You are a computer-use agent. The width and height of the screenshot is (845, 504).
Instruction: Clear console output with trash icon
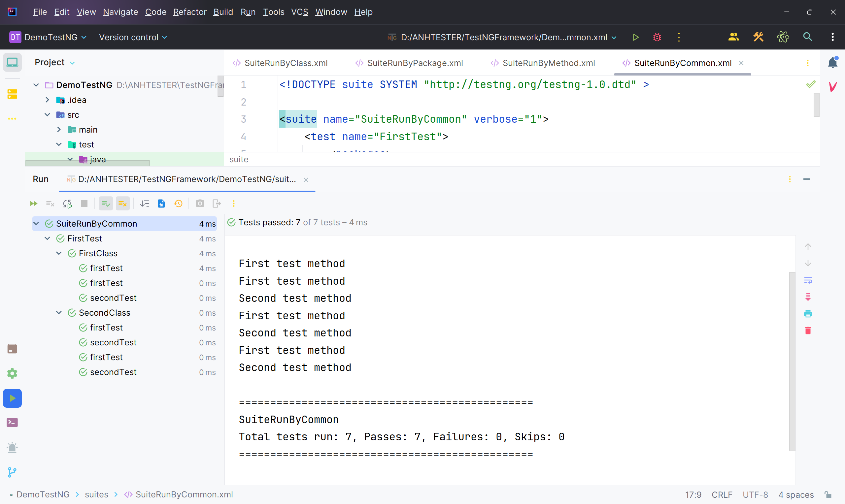(808, 331)
